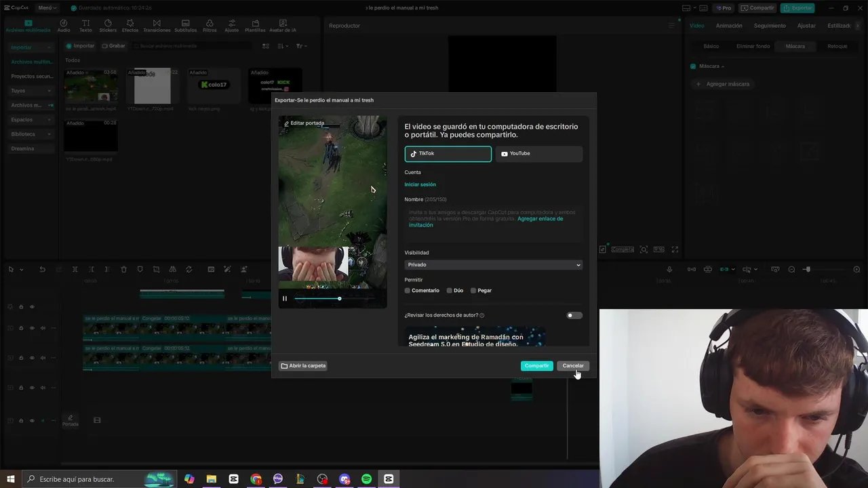Open the CapCut Menú dropdown
Image resolution: width=868 pixels, height=488 pixels.
click(x=47, y=8)
